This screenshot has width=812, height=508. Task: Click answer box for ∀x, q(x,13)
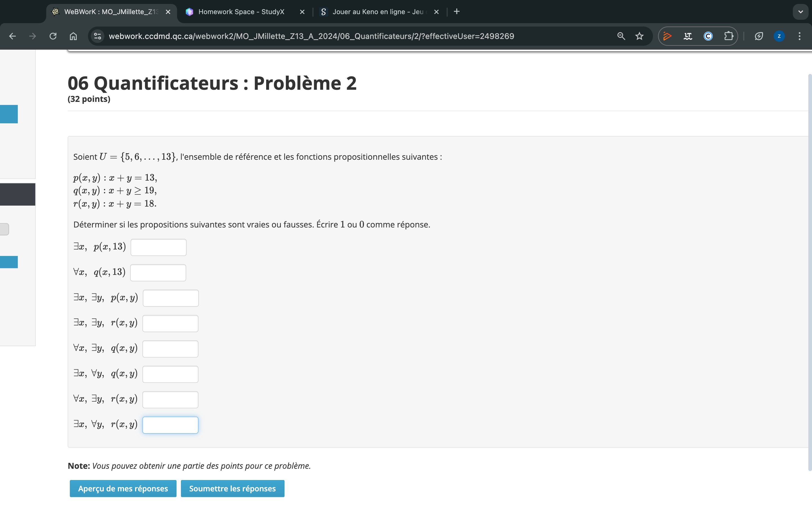pyautogui.click(x=158, y=272)
